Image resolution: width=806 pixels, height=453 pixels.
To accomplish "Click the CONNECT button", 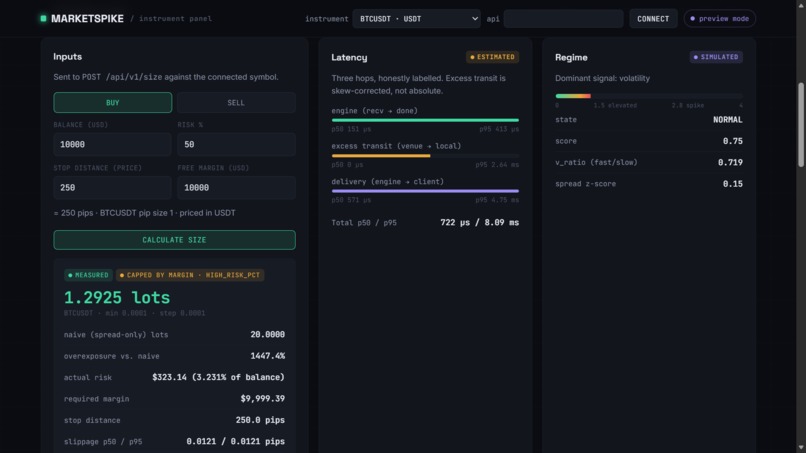I will (653, 19).
